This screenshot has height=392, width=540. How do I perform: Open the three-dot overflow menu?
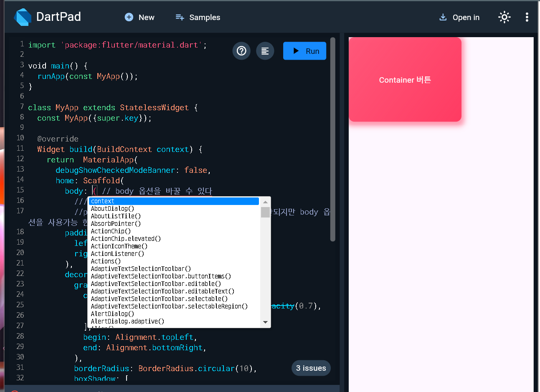coord(527,17)
